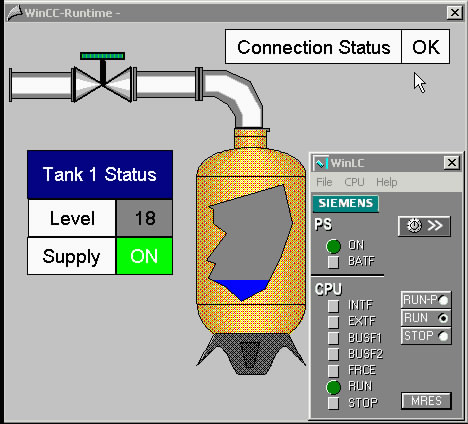Click the MRES memory reset button
Image resolution: width=468 pixels, height=424 pixels.
pos(426,401)
